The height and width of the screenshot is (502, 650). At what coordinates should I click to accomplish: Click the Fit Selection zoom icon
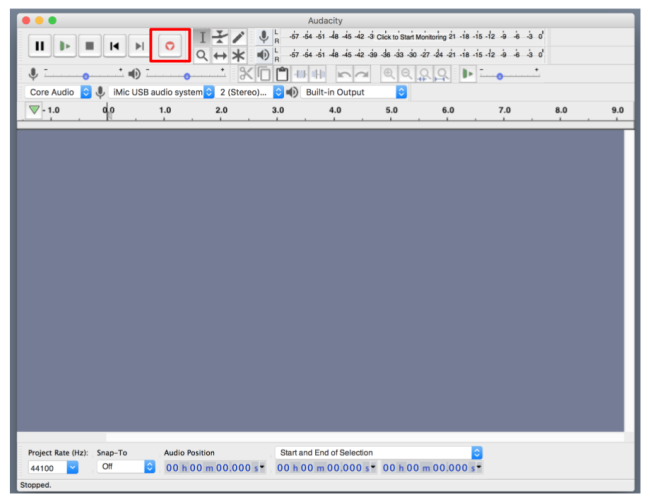424,74
